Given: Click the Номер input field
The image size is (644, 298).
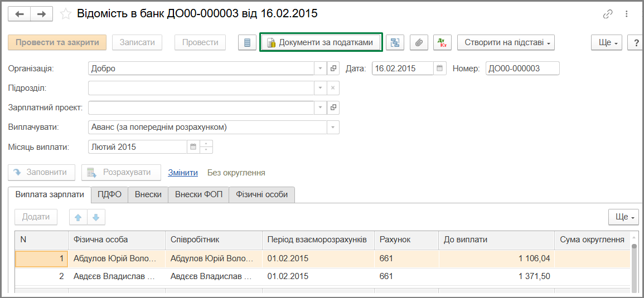Looking at the screenshot, I should coord(522,69).
